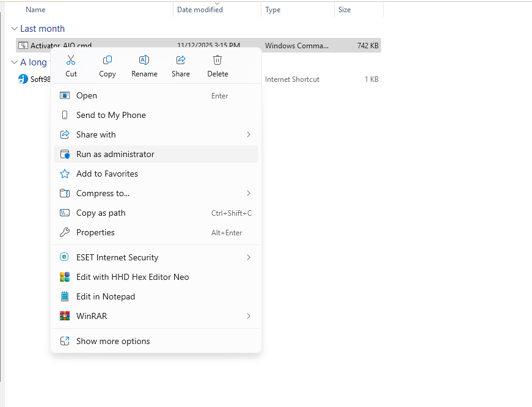Collapse the A long time ago group
The image size is (532, 407).
point(14,62)
